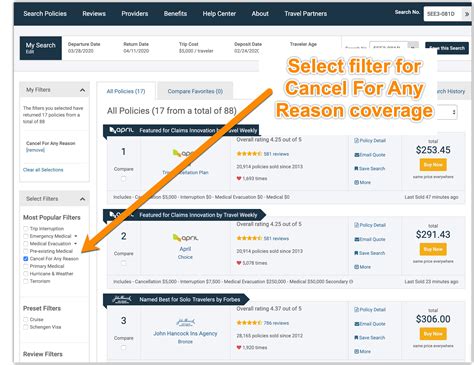Image resolution: width=474 pixels, height=365 pixels.
Task: Uncheck the Cancel For Any Reason filter
Action: pyautogui.click(x=26, y=259)
